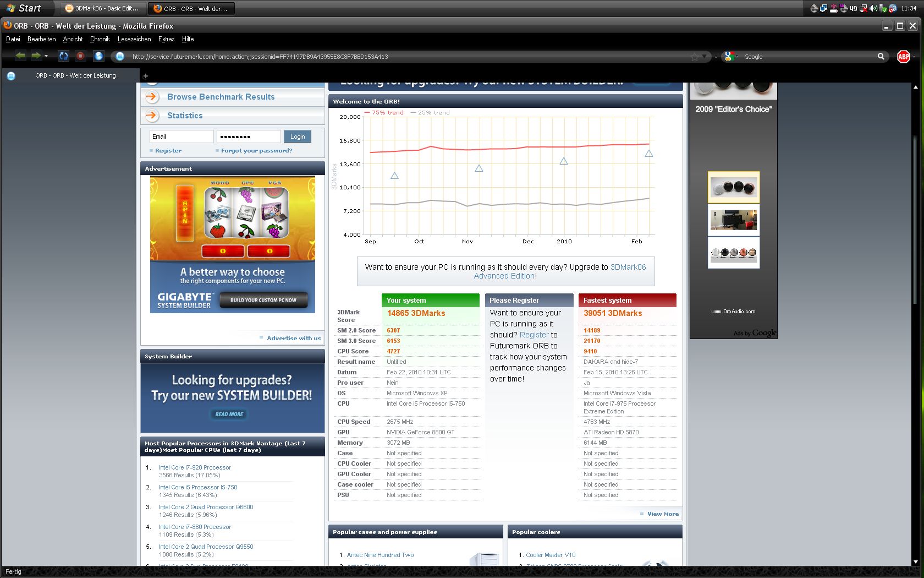Open Intel Core i7-860 Processor link
Screen dimensions: 924x578
[x=195, y=527]
